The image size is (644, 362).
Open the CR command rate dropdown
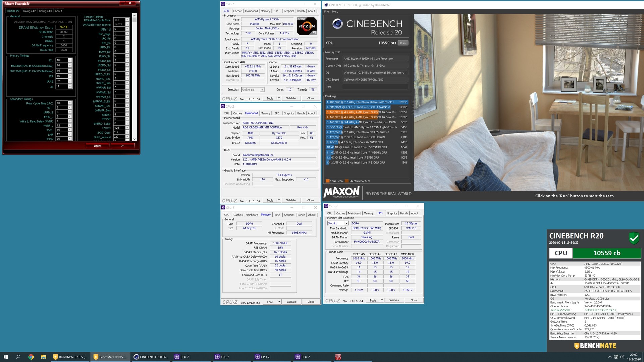70,87
